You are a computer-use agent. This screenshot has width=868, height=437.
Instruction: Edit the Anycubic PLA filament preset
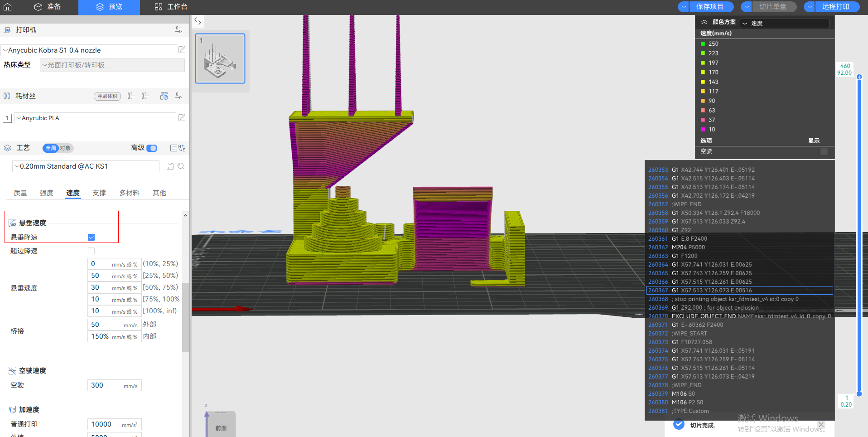coord(182,118)
